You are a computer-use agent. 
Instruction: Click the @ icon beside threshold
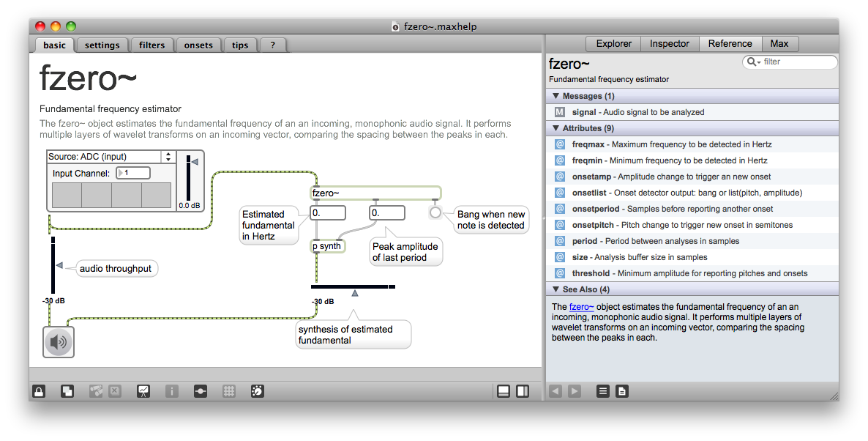pyautogui.click(x=560, y=273)
